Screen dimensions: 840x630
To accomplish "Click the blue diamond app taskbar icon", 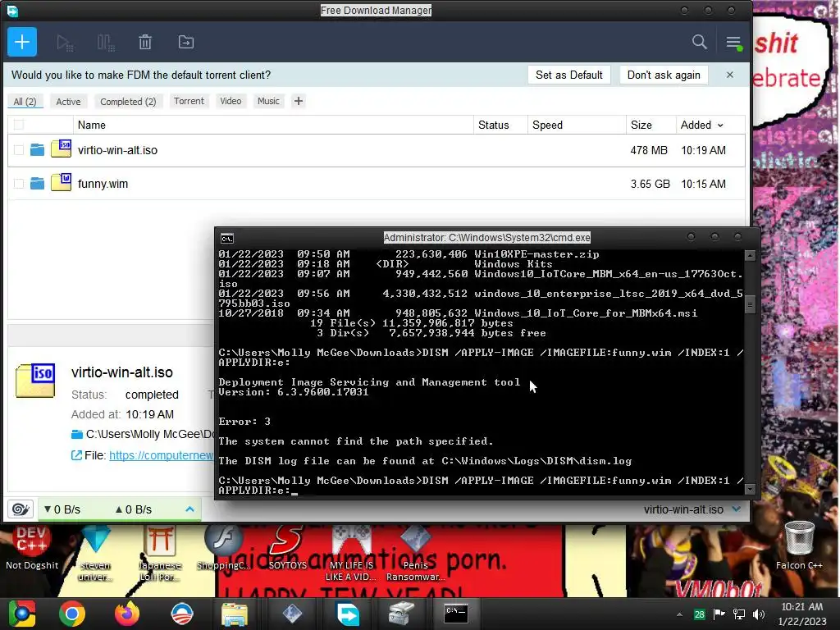I will (292, 614).
